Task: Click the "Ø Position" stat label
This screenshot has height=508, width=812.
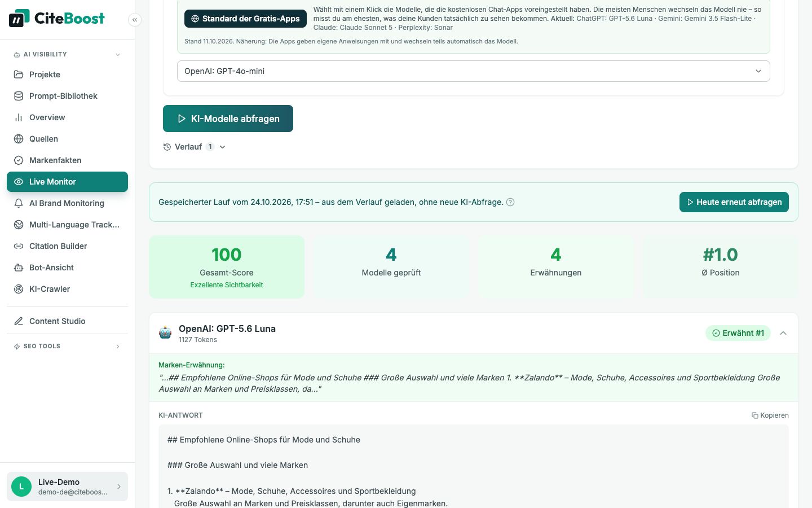Action: (721, 273)
